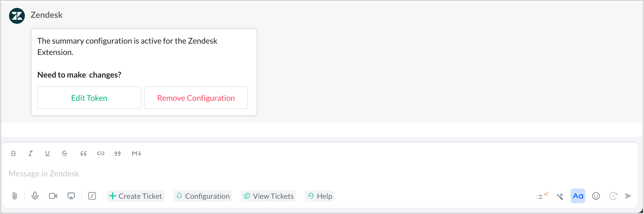Click the video camera recording icon
Image resolution: width=644 pixels, height=214 pixels.
(x=53, y=196)
